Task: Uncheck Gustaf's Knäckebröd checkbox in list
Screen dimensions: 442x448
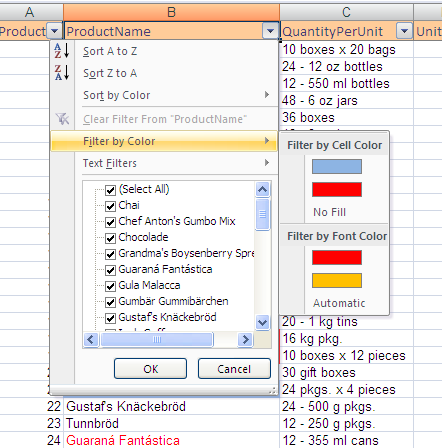Action: pos(110,318)
